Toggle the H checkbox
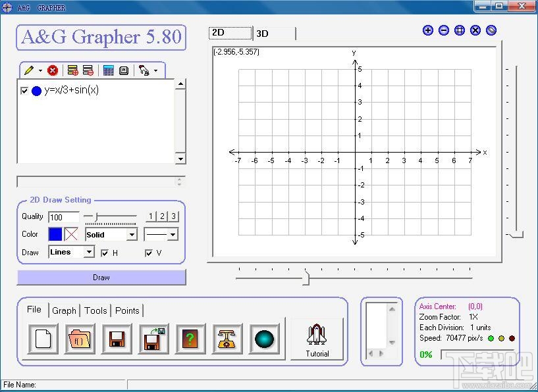Screen dimensions: 538x392 coord(105,253)
